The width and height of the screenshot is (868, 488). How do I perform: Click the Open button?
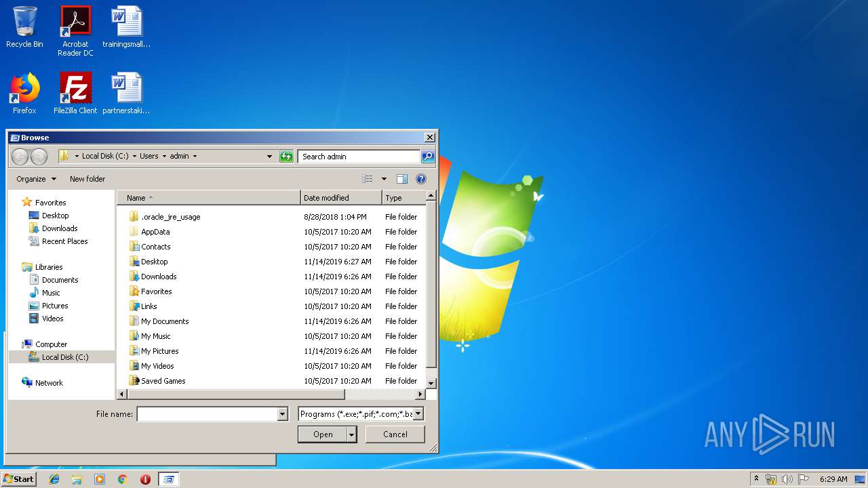coord(323,434)
